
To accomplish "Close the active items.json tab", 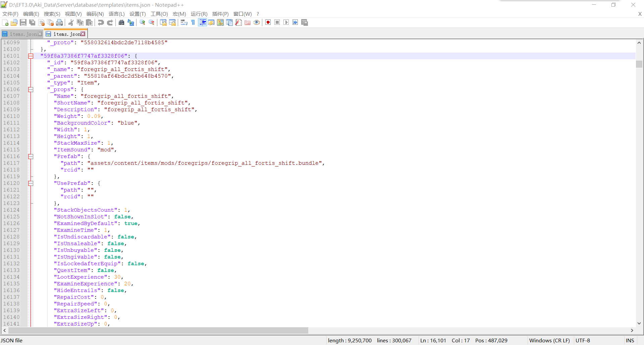I will 83,34.
